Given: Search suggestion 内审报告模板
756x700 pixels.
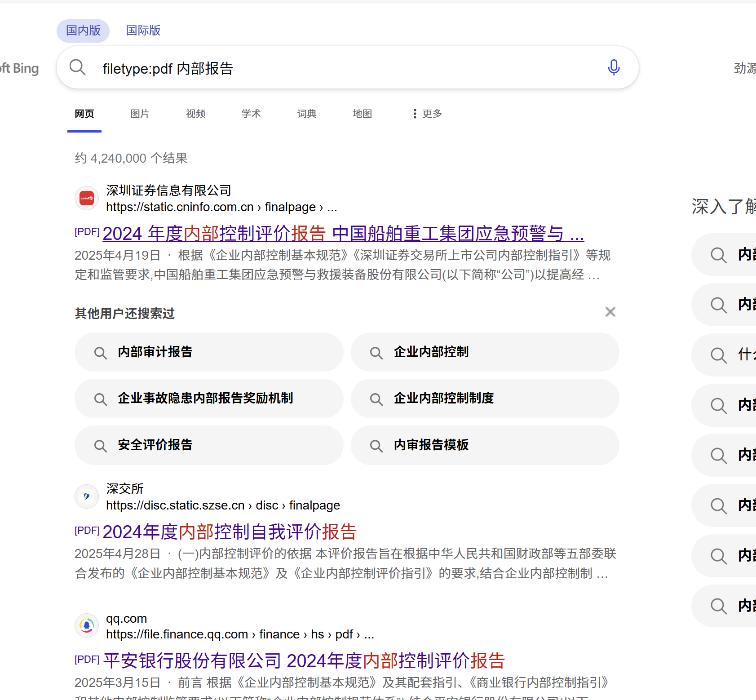Looking at the screenshot, I should pyautogui.click(x=485, y=445).
